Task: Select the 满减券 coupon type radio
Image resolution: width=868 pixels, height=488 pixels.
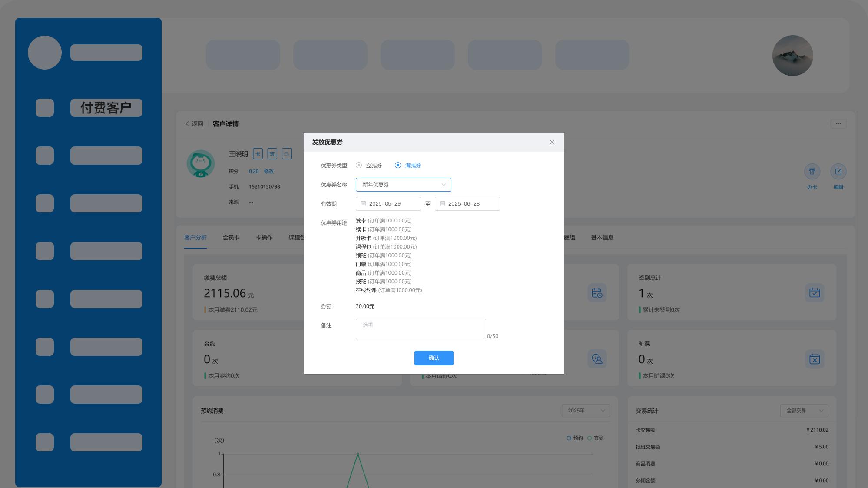Action: [x=398, y=165]
